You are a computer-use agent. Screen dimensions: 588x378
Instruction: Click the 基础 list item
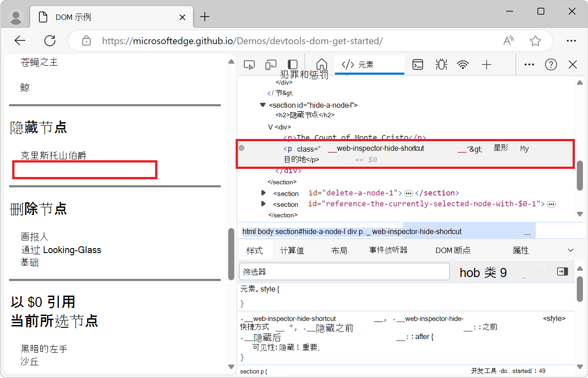pyautogui.click(x=30, y=263)
